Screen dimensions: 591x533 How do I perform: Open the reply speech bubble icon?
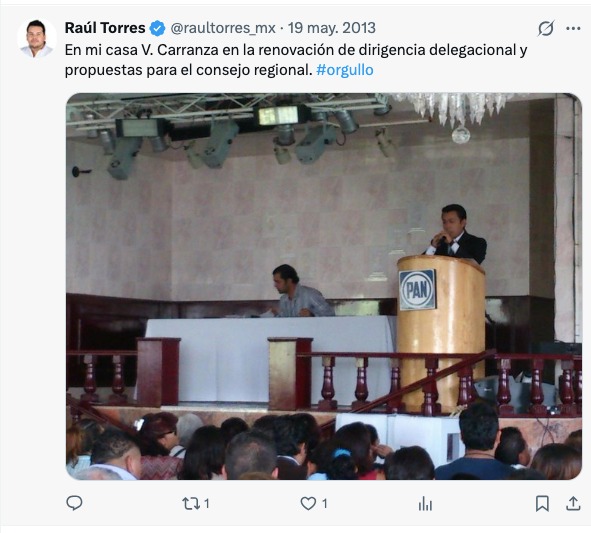point(74,503)
